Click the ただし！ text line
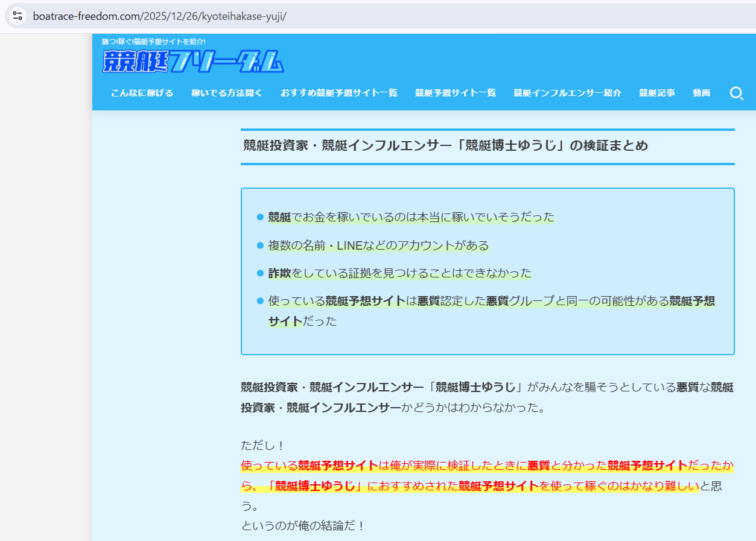 (x=262, y=446)
